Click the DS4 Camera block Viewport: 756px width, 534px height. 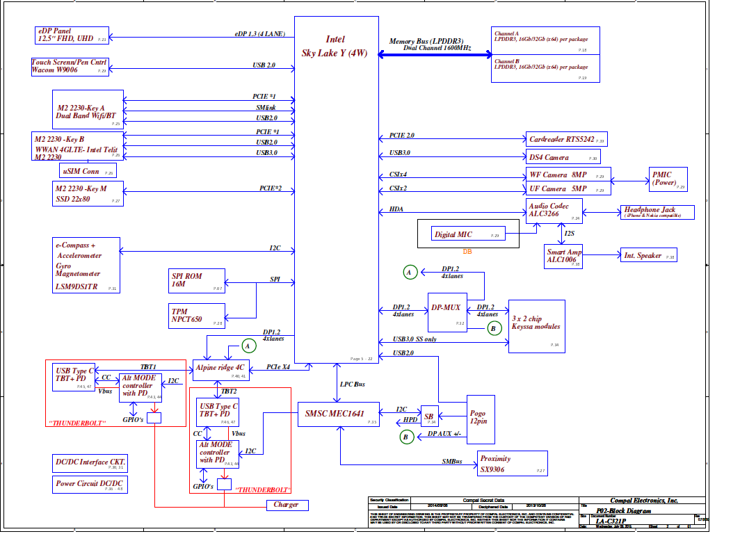(563, 157)
